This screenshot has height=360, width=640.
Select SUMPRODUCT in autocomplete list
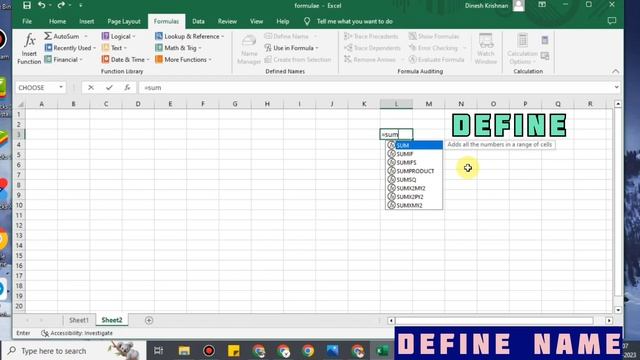[414, 171]
